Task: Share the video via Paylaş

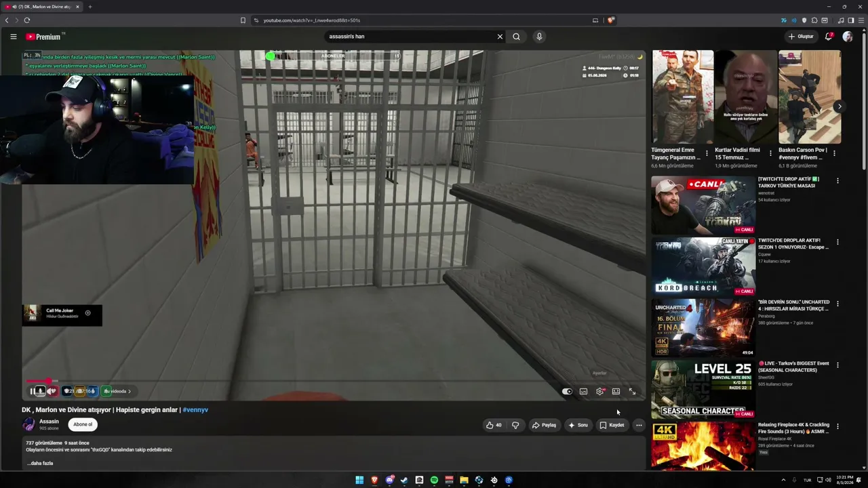Action: (544, 425)
